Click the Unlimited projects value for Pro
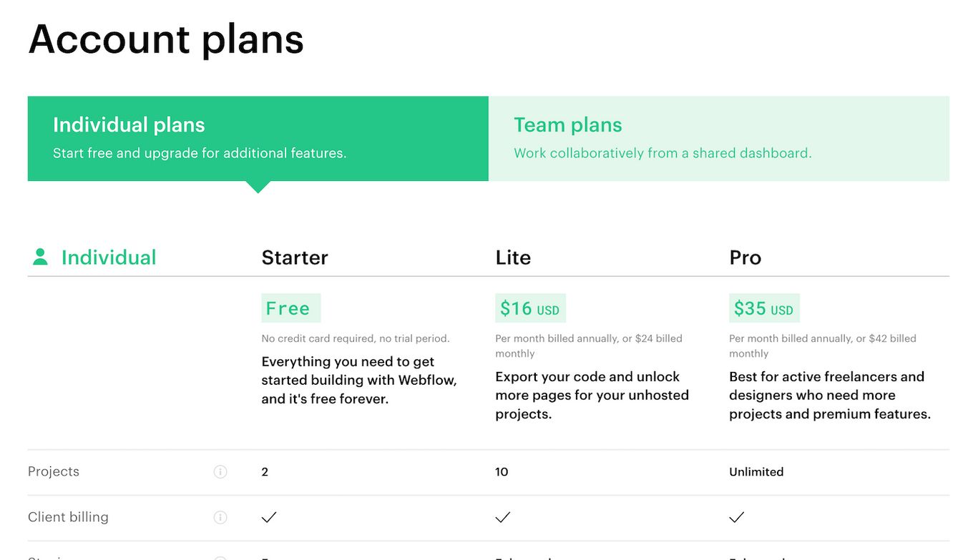 (x=756, y=472)
